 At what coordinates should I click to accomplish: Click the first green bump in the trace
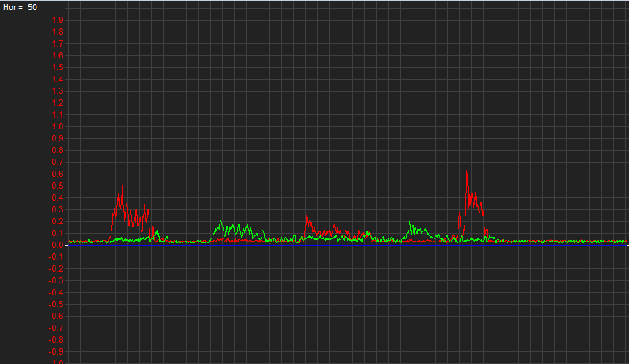(221, 224)
